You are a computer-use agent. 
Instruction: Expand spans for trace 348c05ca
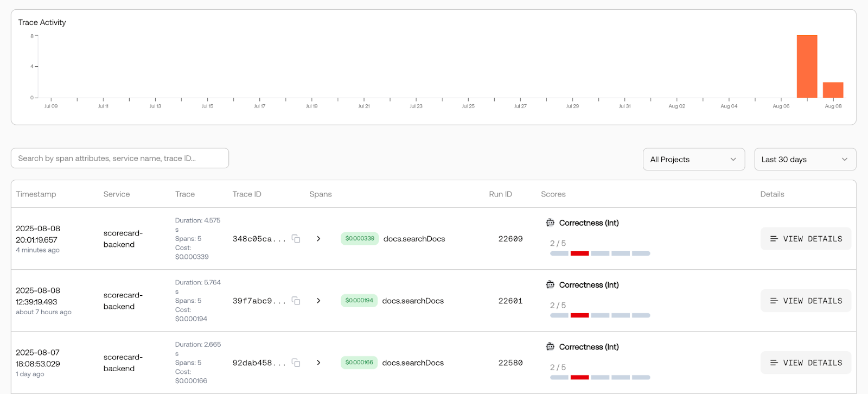pos(318,239)
